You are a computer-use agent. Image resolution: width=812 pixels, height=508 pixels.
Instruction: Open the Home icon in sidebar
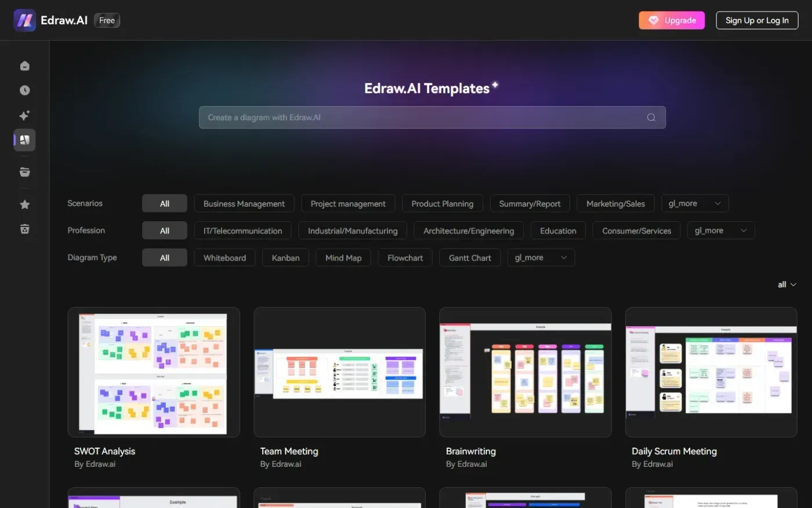pos(24,66)
